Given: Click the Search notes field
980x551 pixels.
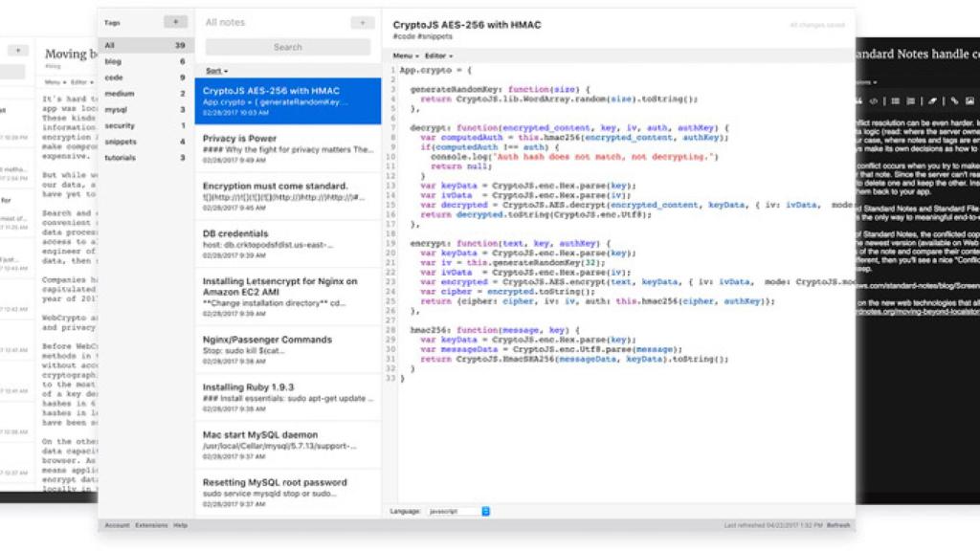Looking at the screenshot, I should 288,47.
